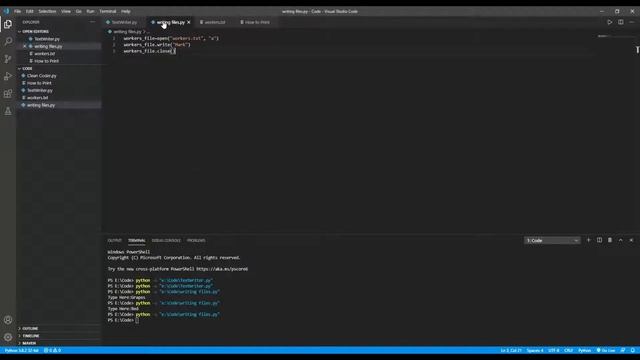
Task: Open the File menu
Action: click(18, 11)
